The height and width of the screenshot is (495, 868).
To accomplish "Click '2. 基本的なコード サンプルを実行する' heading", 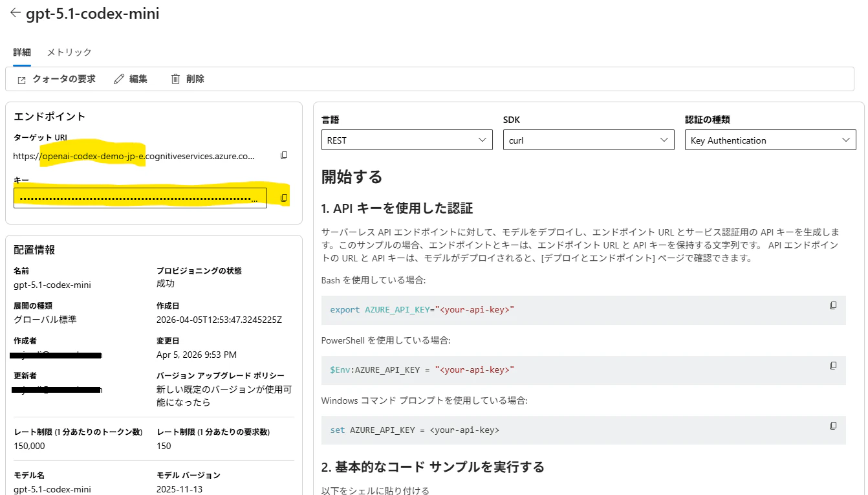I will [433, 467].
